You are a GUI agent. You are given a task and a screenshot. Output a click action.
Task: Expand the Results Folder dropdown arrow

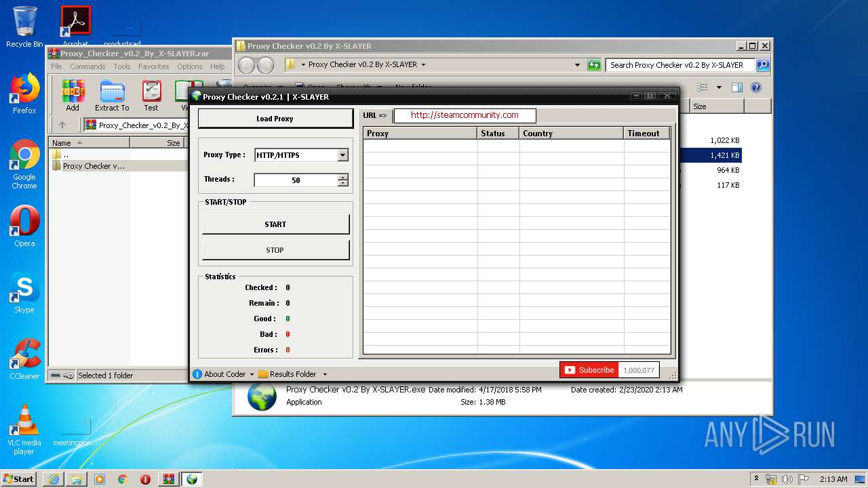tap(325, 374)
